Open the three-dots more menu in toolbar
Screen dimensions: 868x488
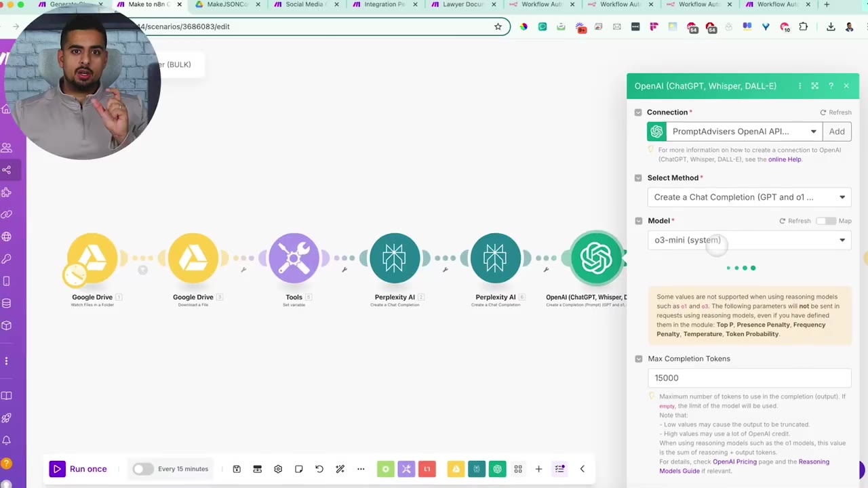click(361, 469)
